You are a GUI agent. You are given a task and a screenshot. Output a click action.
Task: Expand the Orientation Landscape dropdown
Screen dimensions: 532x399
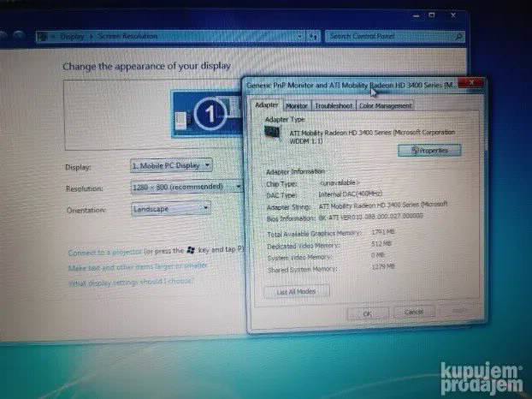[x=171, y=209]
